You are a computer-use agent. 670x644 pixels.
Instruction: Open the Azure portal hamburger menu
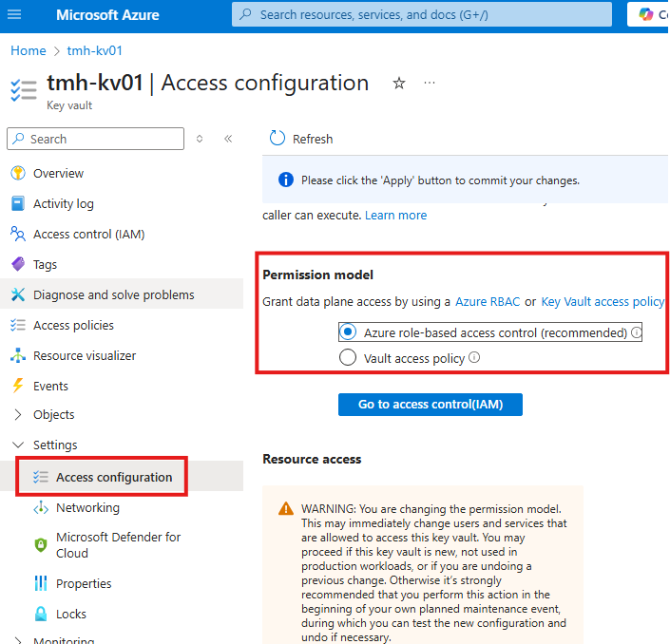coord(14,14)
